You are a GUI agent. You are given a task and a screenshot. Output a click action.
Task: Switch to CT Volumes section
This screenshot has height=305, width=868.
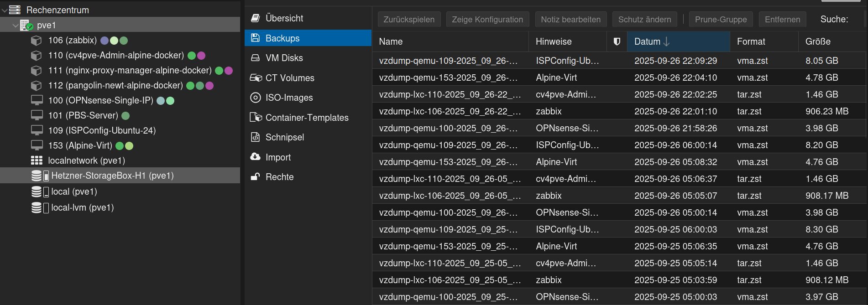click(289, 78)
